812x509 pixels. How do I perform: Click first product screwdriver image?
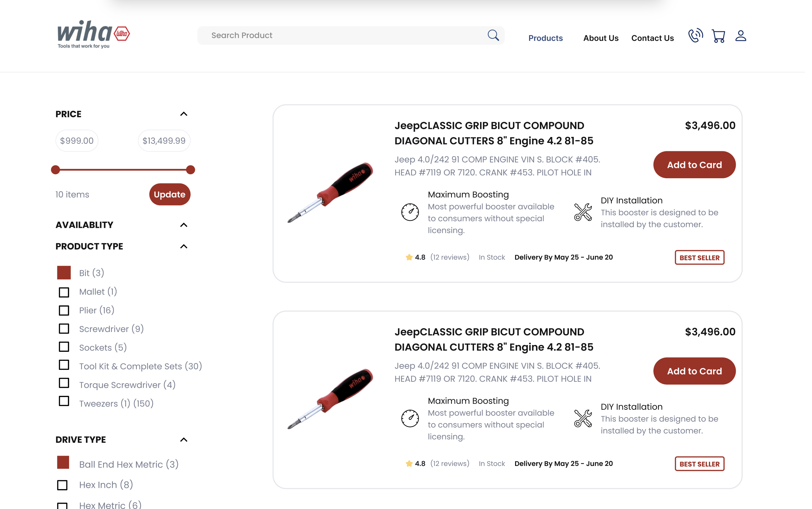330,193
